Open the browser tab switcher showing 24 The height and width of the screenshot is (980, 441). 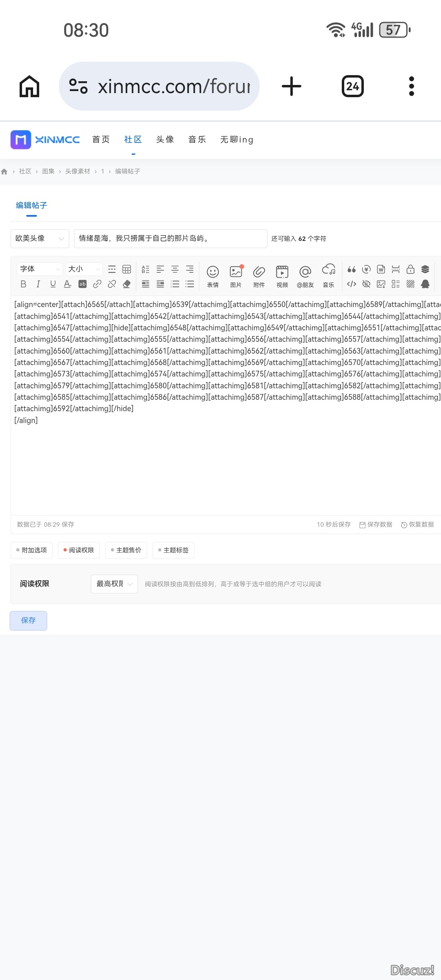(x=353, y=86)
